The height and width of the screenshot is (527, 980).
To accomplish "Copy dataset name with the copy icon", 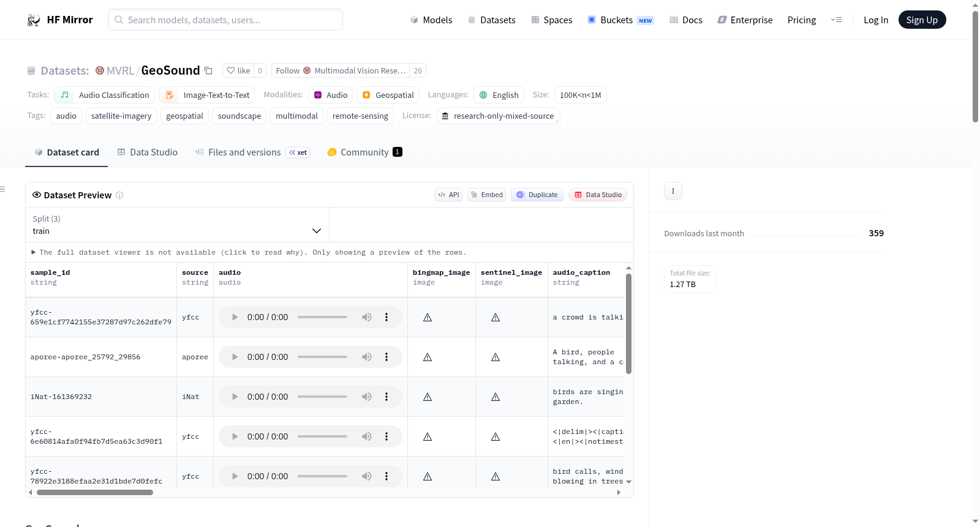I will tap(208, 70).
